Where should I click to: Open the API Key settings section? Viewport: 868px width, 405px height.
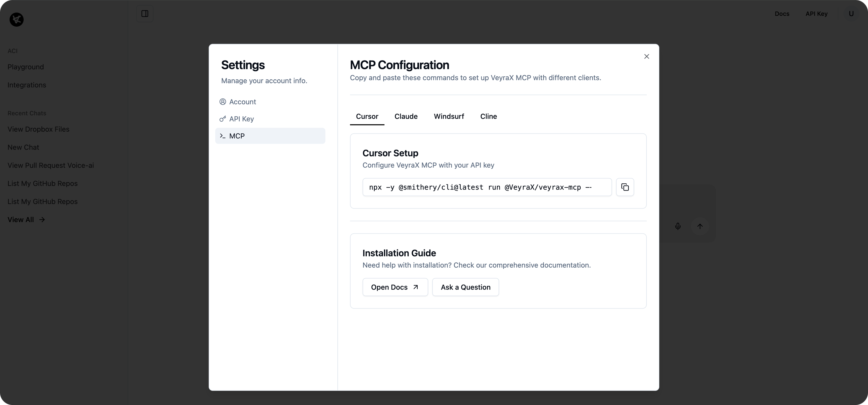pyautogui.click(x=241, y=119)
